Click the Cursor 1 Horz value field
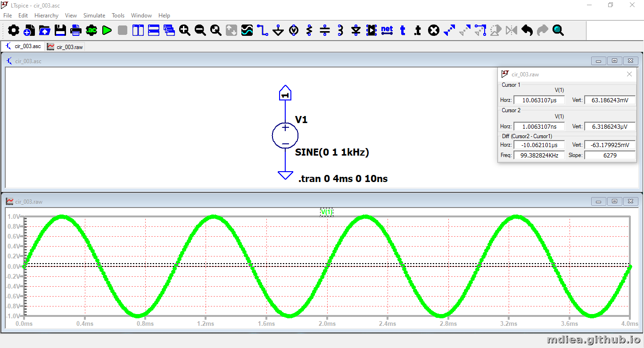Viewport: 644px width, 348px height. click(x=539, y=100)
